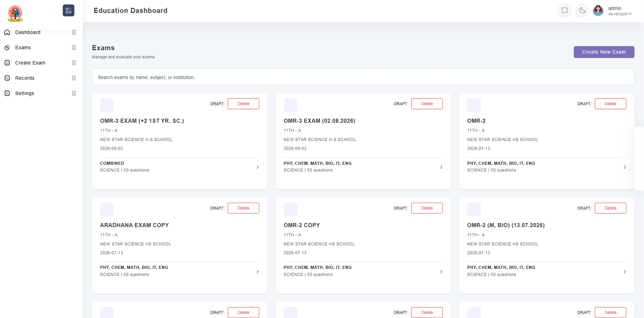Delete OMR-2 (M, BIO) (13.07.2026) exam
Screen dimensions: 644x318
tap(611, 208)
